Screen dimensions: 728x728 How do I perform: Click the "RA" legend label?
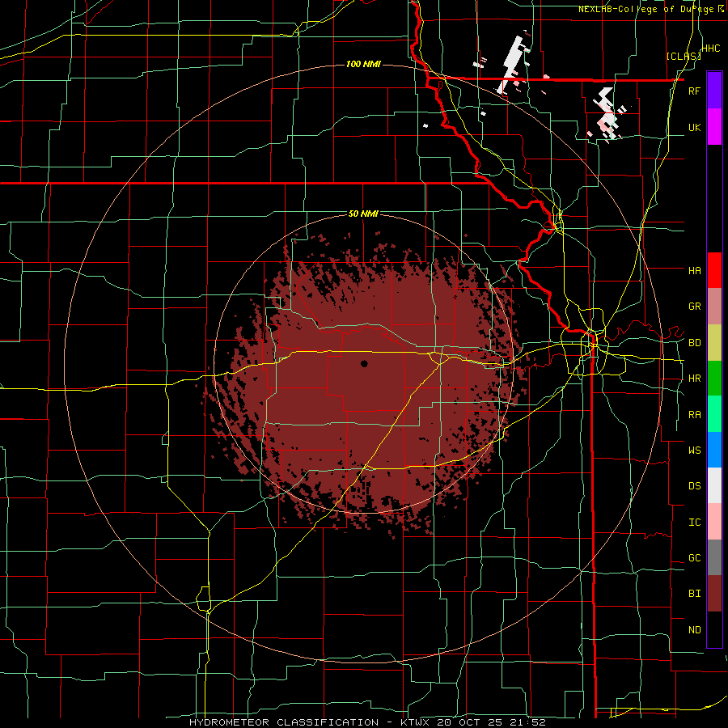click(x=695, y=414)
